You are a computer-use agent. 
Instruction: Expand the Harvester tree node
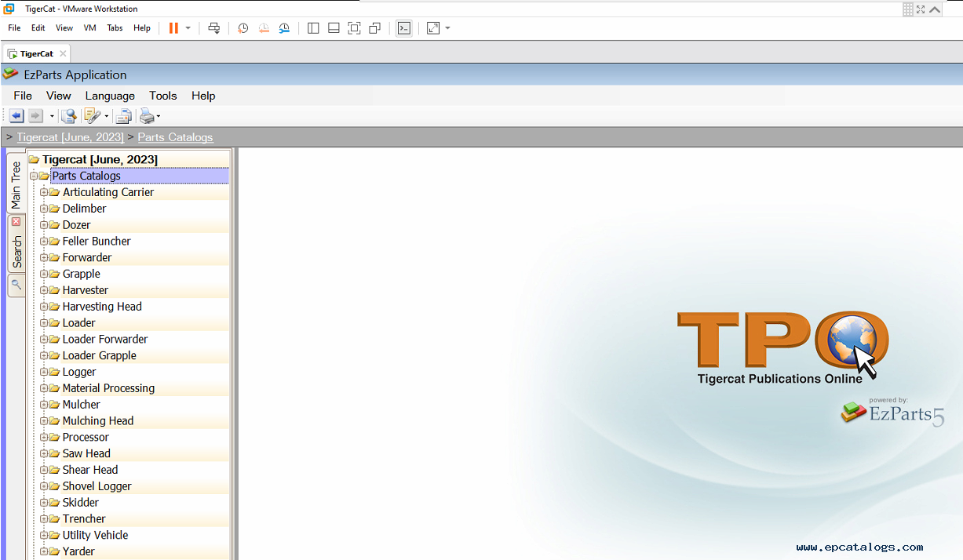click(44, 290)
